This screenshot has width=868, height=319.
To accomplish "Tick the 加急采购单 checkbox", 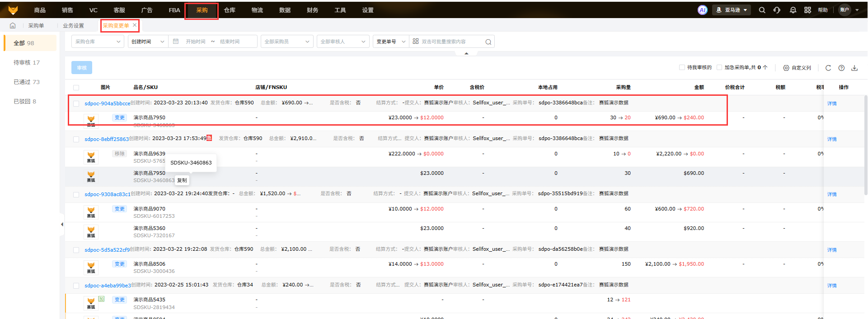I will (719, 67).
